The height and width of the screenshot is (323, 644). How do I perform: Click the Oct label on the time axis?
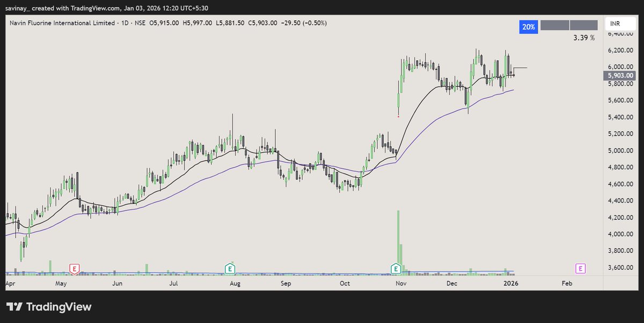pyautogui.click(x=345, y=283)
